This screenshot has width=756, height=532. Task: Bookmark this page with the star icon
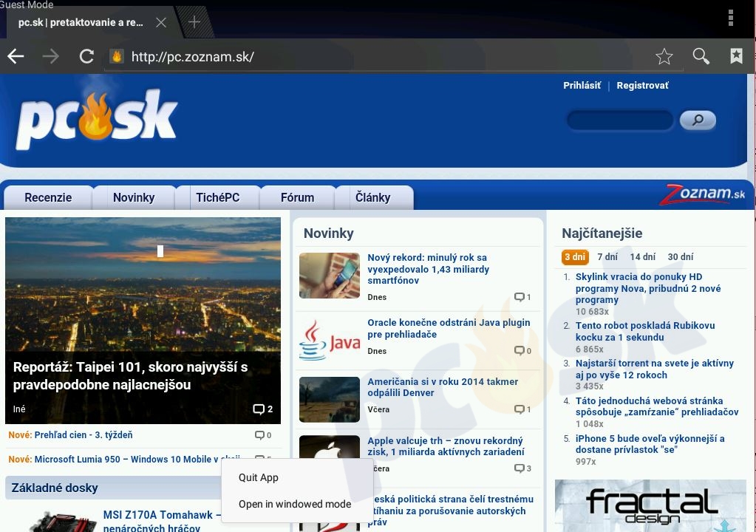(x=664, y=56)
